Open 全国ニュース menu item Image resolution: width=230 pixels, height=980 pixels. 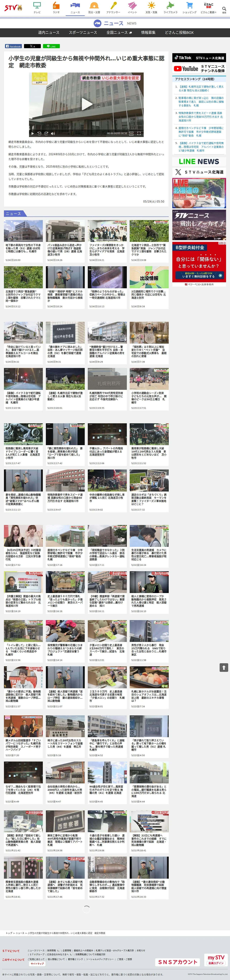pos(119,32)
